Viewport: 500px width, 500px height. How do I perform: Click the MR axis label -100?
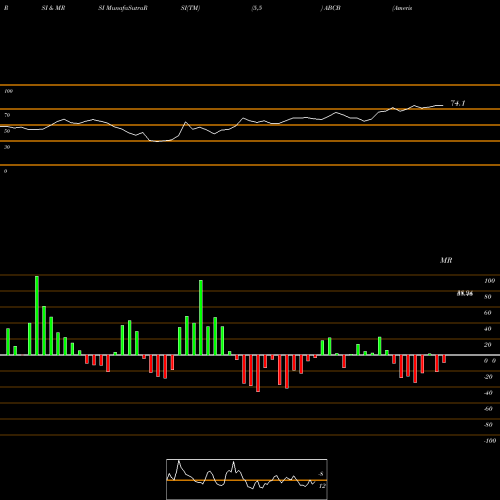coord(490,441)
